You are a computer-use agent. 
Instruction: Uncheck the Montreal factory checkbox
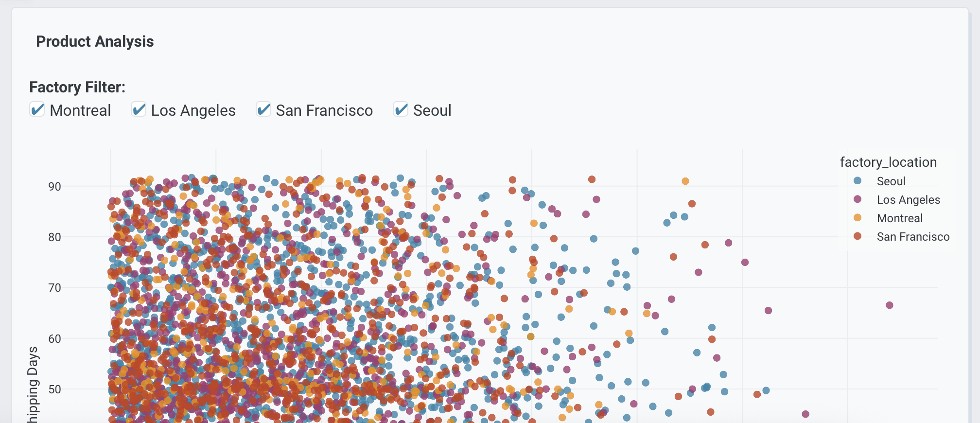coord(37,110)
